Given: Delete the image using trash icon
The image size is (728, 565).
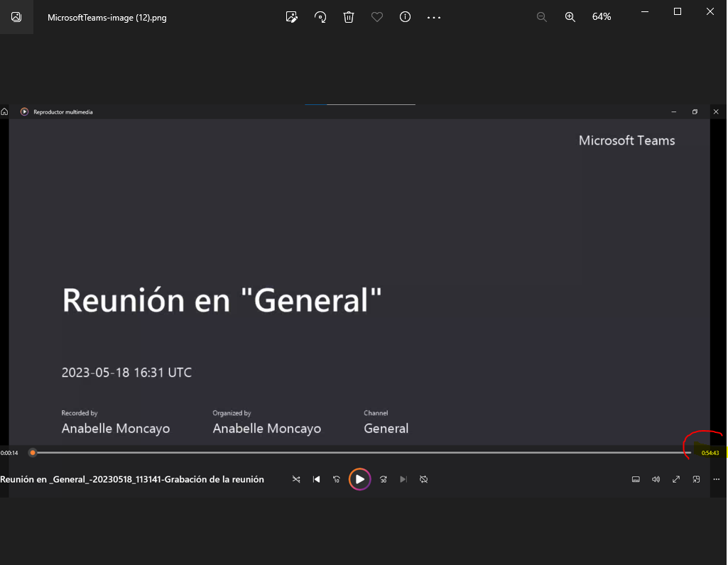Looking at the screenshot, I should 349,17.
